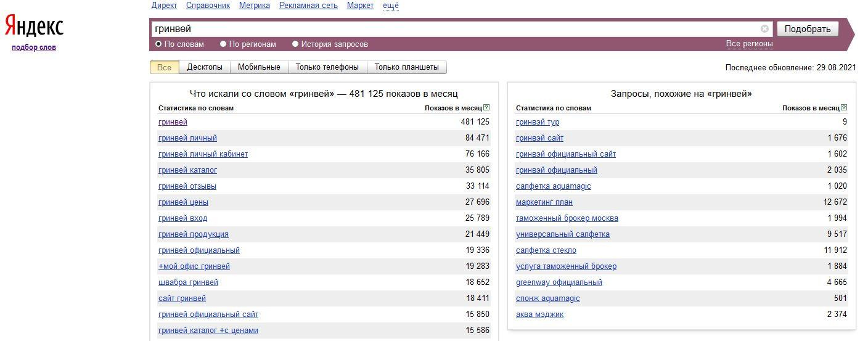Open the гринвэй сайт link
868x341 pixels.
pos(539,138)
